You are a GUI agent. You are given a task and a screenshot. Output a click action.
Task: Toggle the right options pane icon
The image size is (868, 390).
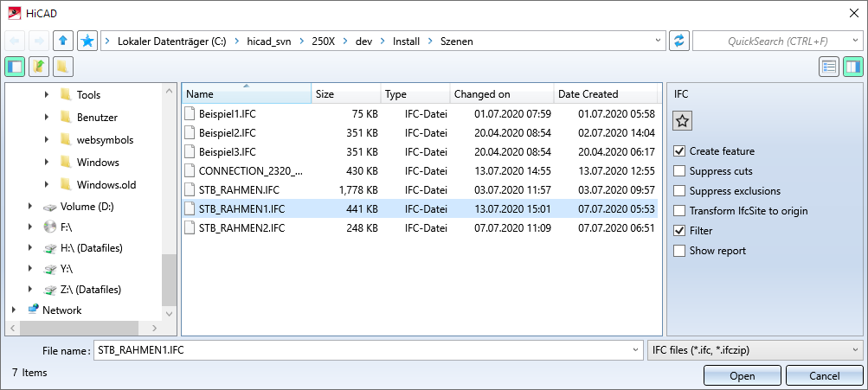(853, 67)
